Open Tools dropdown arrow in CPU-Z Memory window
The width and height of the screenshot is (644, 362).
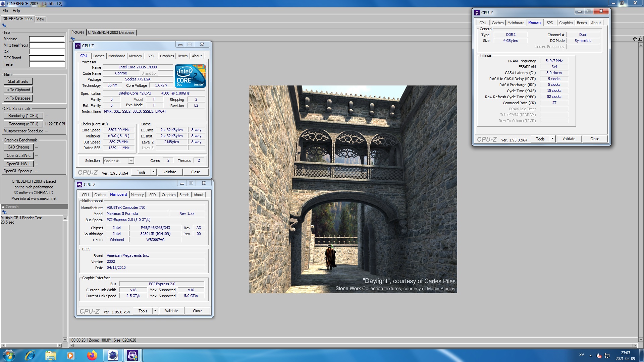552,139
